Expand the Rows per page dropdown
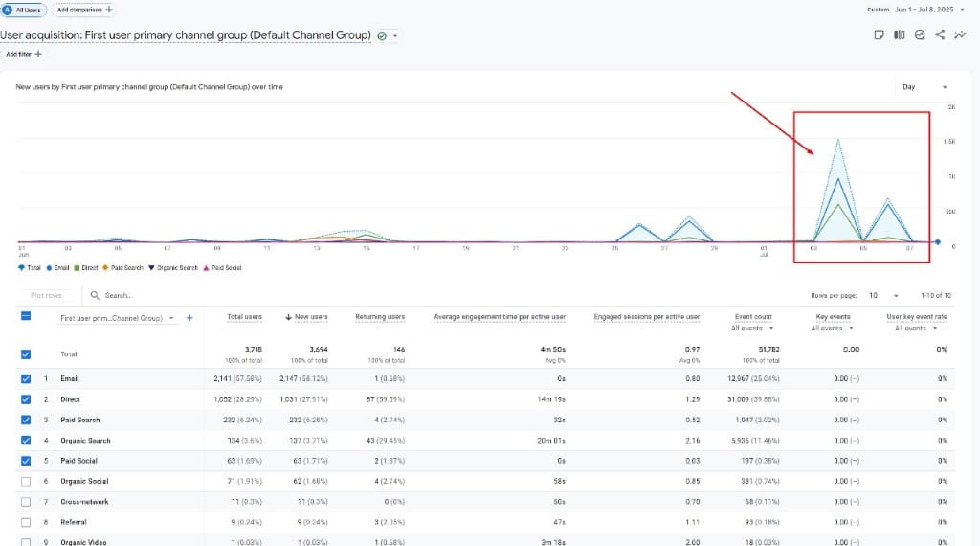980x546 pixels. pos(884,296)
